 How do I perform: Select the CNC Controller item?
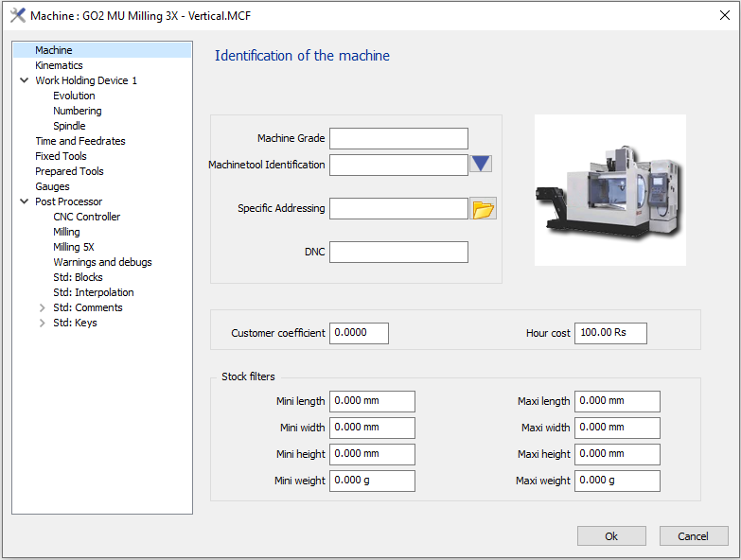pyautogui.click(x=86, y=217)
